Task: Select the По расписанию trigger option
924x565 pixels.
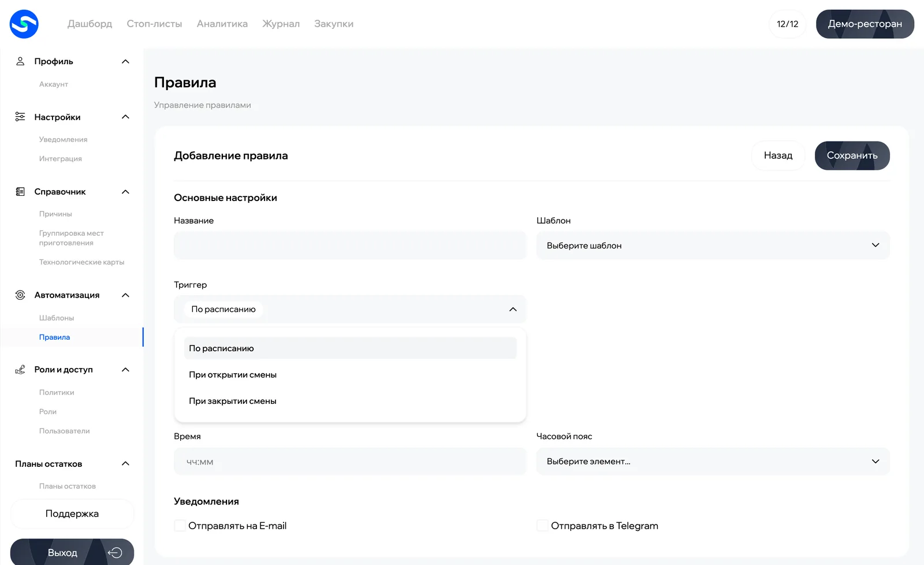Action: click(x=350, y=348)
